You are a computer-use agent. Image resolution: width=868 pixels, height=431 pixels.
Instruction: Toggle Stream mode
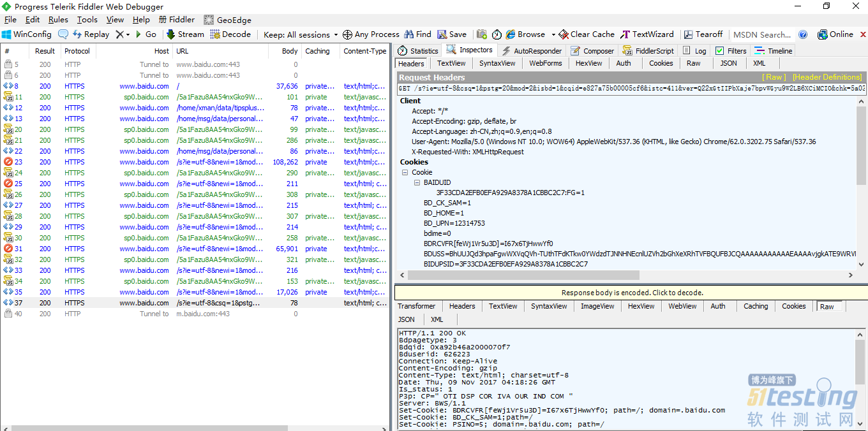click(x=186, y=34)
